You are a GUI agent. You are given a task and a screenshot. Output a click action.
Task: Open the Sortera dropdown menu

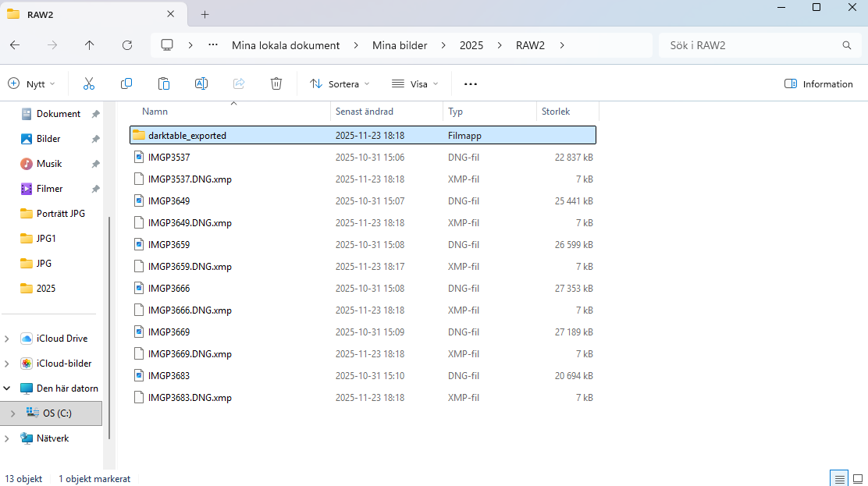coord(340,83)
